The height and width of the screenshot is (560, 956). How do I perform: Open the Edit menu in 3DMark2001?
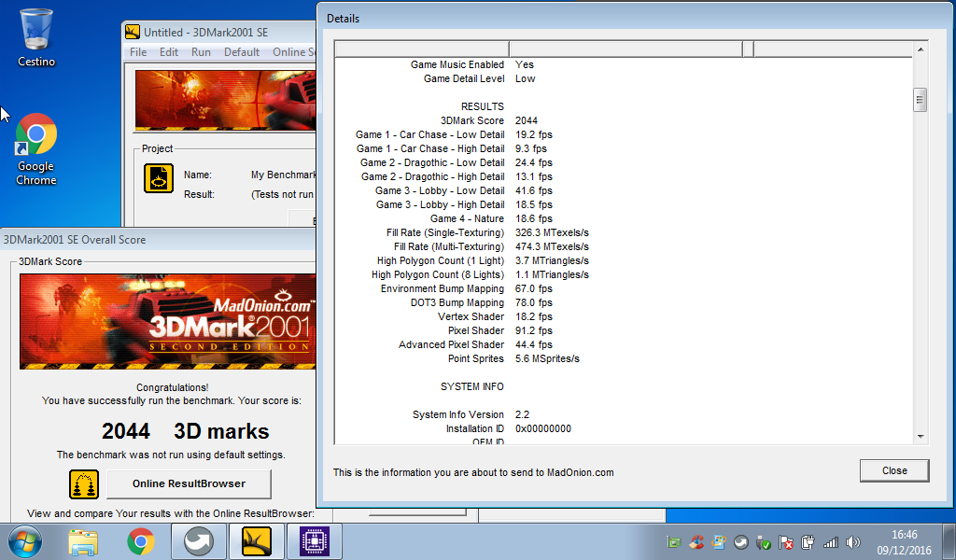(x=169, y=51)
